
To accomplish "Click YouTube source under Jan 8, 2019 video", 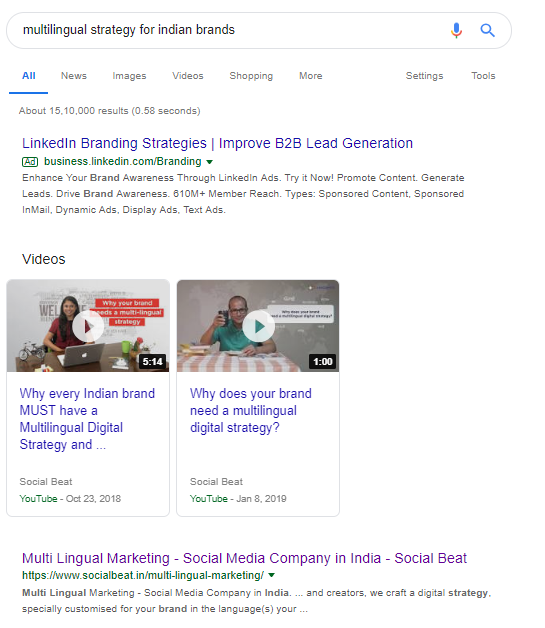I will tap(209, 499).
